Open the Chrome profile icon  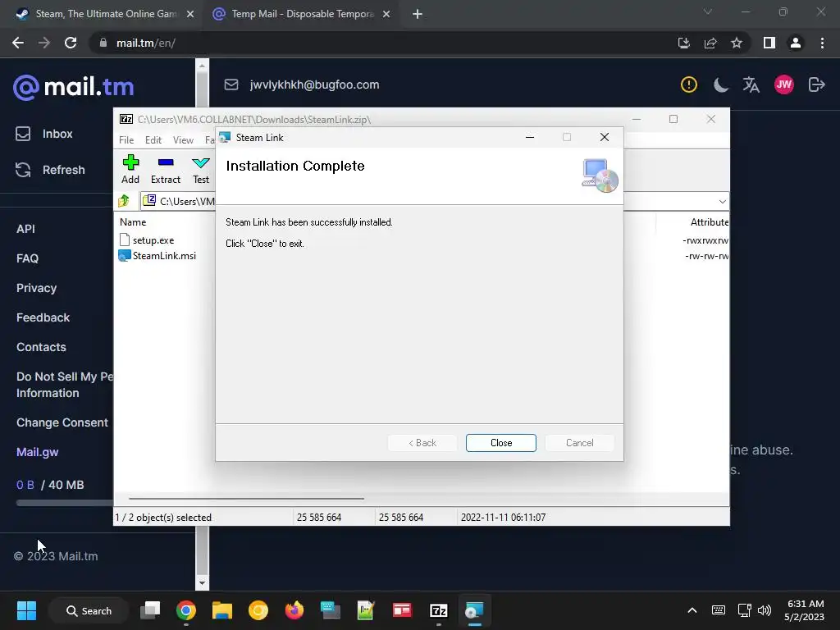[796, 43]
